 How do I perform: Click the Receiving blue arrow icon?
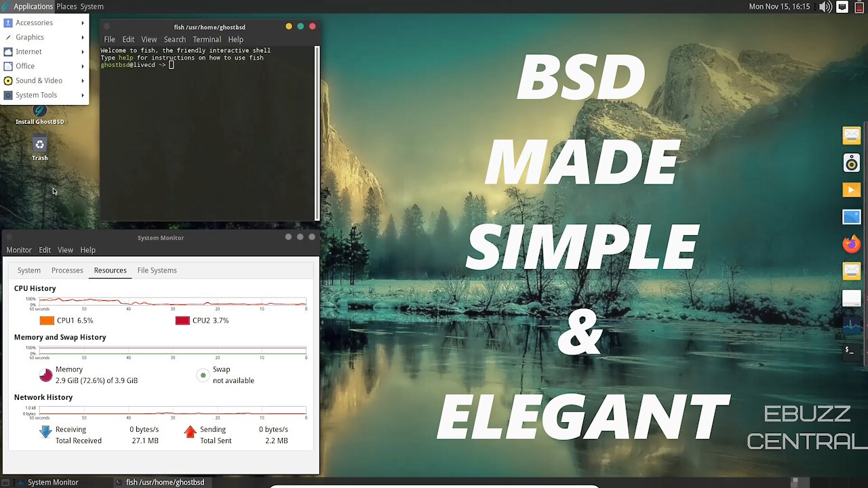click(x=45, y=432)
